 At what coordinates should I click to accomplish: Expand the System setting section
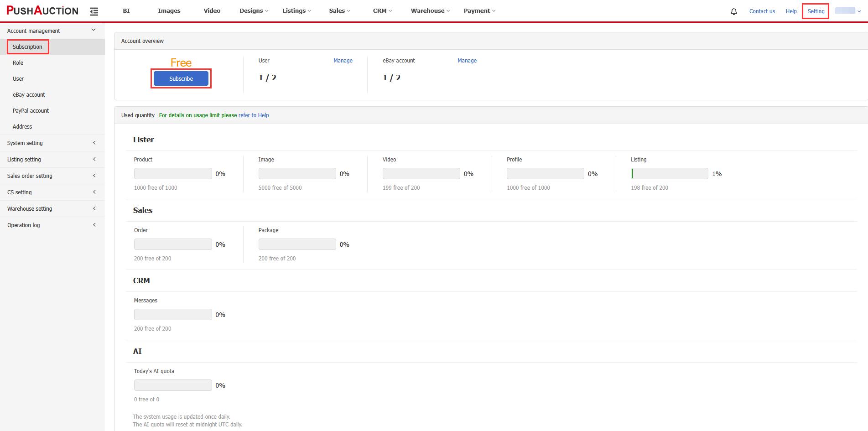pos(52,143)
